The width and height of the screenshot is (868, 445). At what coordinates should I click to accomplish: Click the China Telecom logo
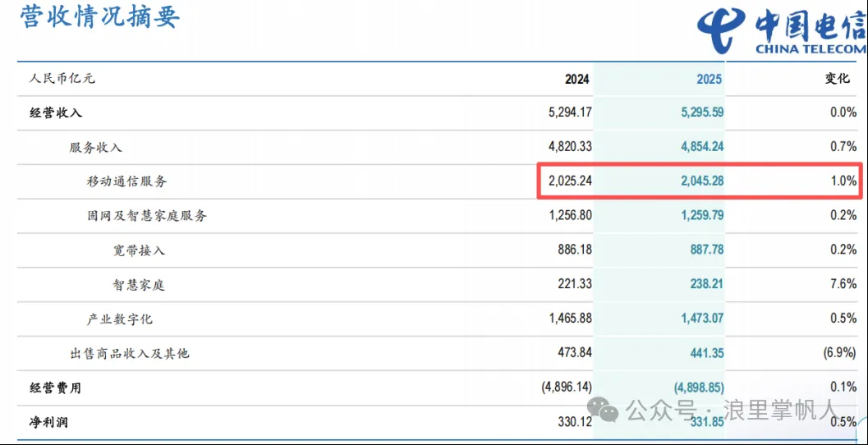click(x=782, y=30)
